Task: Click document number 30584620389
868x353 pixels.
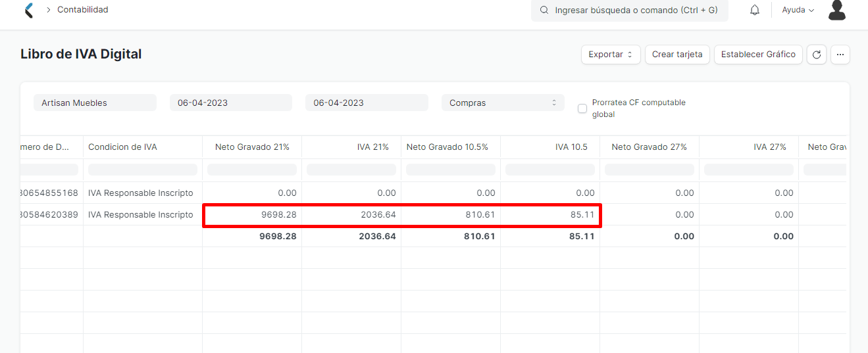Action: tap(49, 214)
